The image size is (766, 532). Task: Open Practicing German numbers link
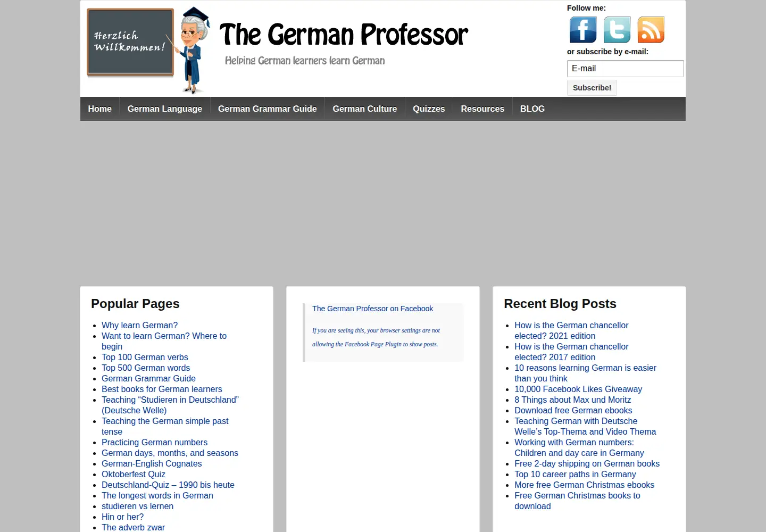pyautogui.click(x=154, y=442)
